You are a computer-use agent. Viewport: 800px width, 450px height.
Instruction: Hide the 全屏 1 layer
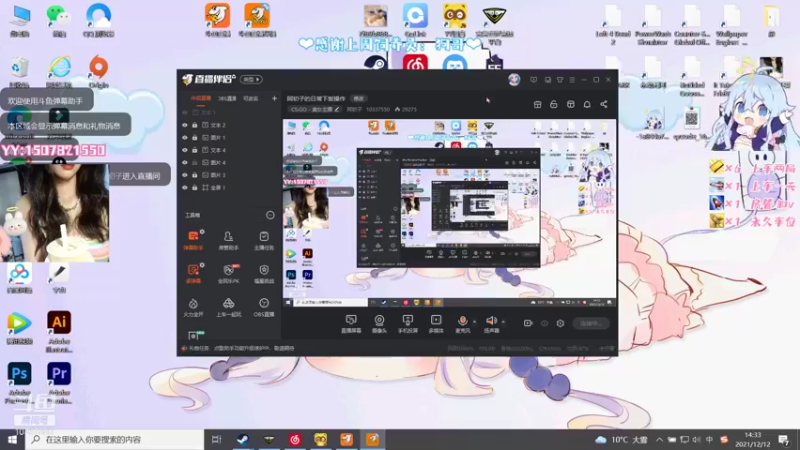tap(185, 188)
